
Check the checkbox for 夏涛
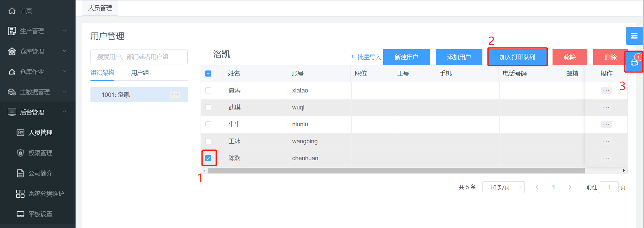(x=208, y=90)
